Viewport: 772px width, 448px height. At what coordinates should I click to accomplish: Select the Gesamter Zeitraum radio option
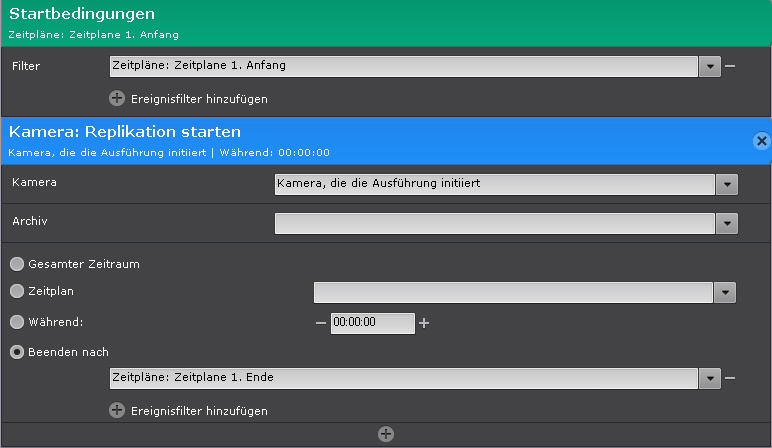click(17, 264)
